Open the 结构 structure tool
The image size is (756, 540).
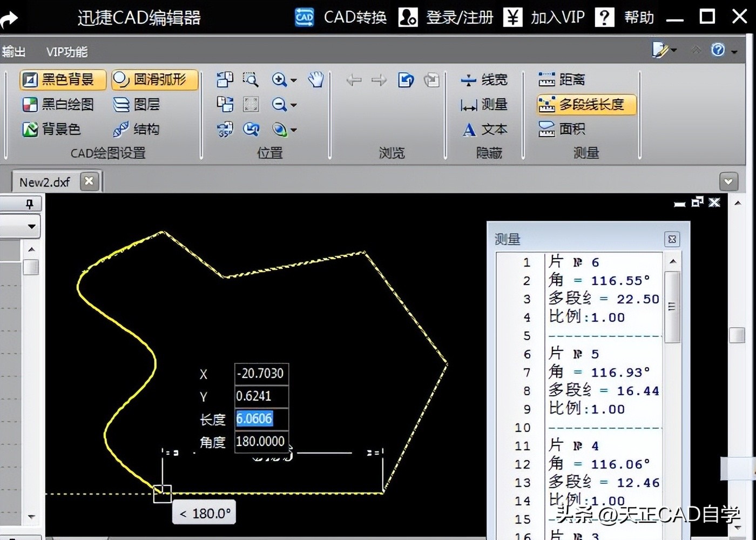137,129
